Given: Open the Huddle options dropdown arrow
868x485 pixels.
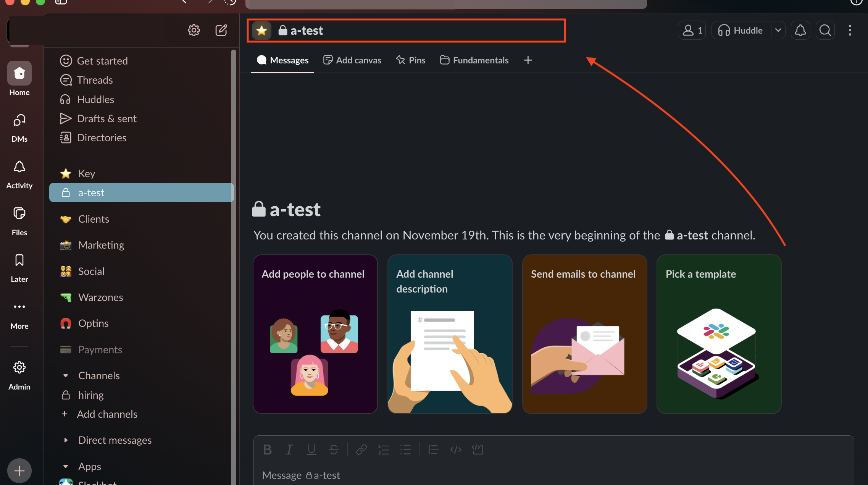Looking at the screenshot, I should [778, 30].
